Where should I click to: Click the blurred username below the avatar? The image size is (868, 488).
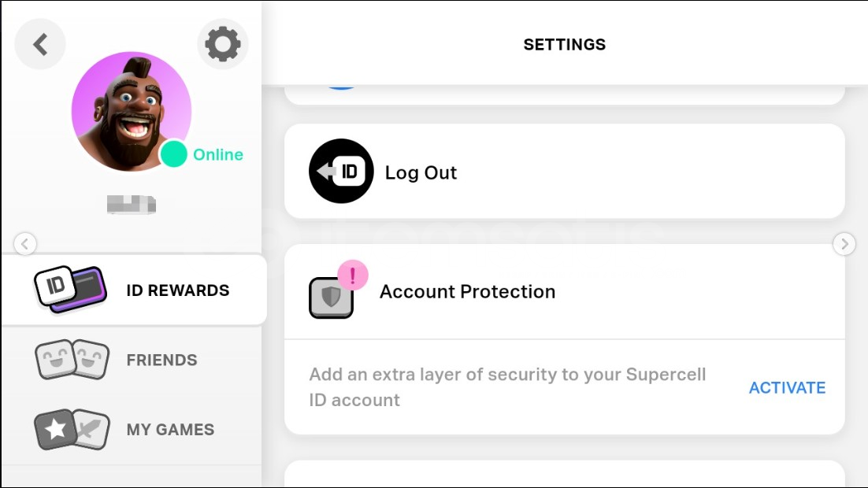pyautogui.click(x=132, y=205)
